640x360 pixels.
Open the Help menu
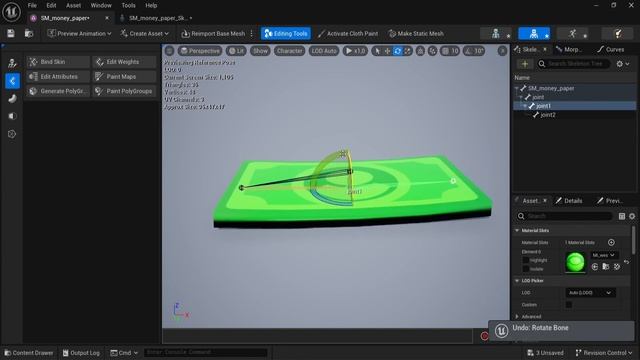151,5
